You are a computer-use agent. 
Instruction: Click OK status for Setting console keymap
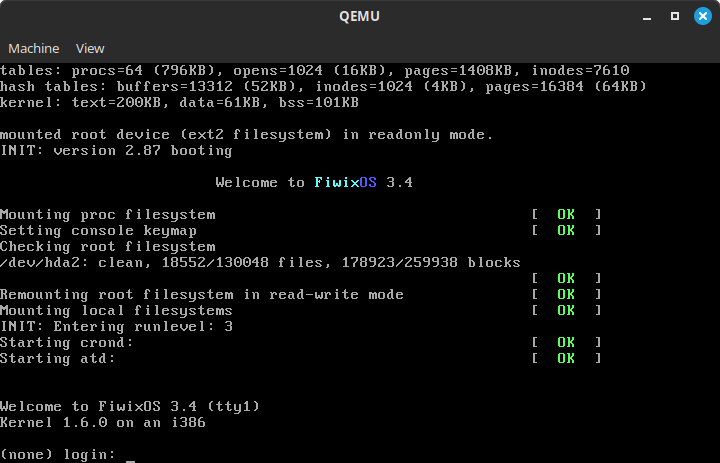point(566,231)
